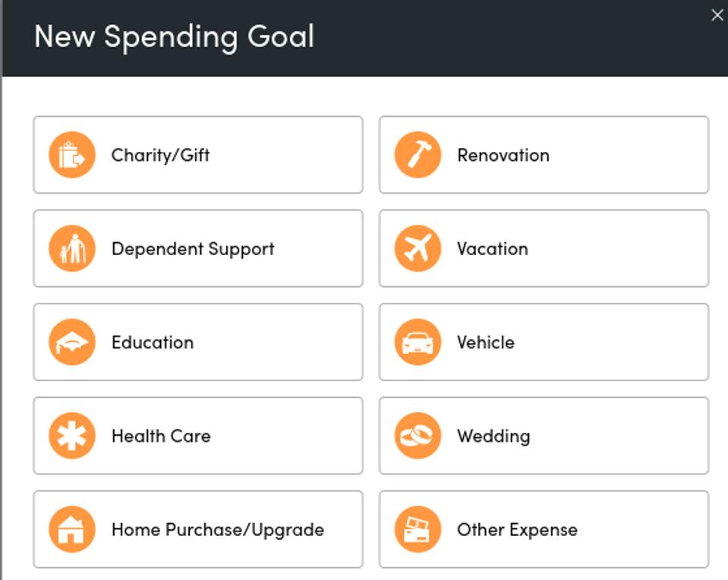728x580 pixels.
Task: Close the New Spending Goal dialog
Action: [717, 15]
